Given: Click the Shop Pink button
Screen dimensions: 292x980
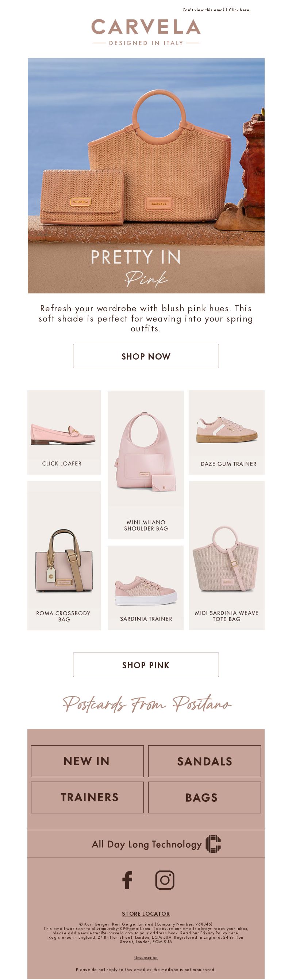Looking at the screenshot, I should click(x=146, y=665).
